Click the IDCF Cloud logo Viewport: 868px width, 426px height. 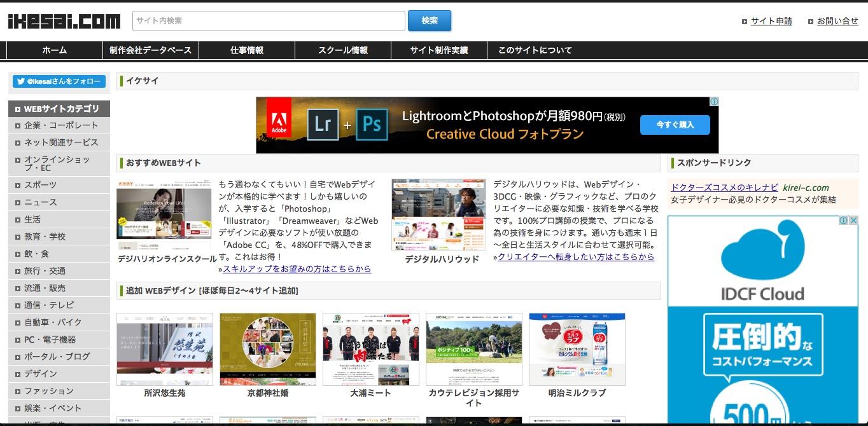tap(762, 259)
